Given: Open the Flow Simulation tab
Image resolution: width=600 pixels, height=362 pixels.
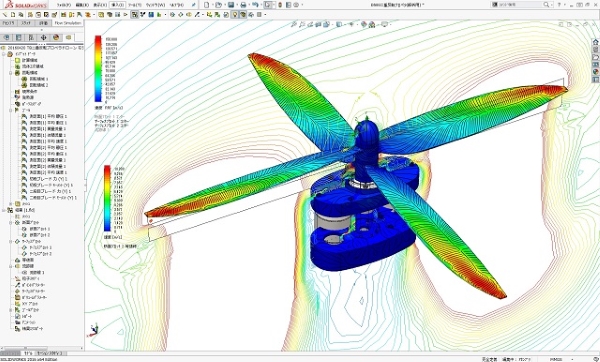Looking at the screenshot, I should (68, 23).
